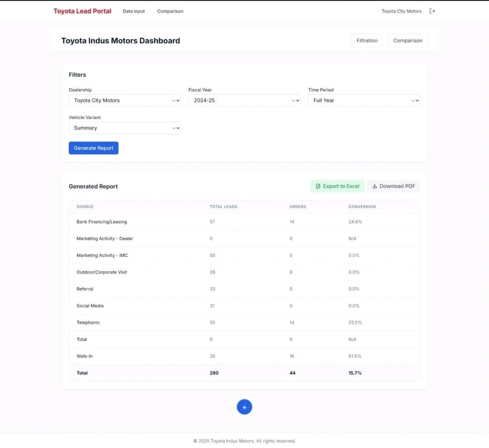Click the Export to Excel button
The width and height of the screenshot is (489, 448).
pyautogui.click(x=337, y=186)
